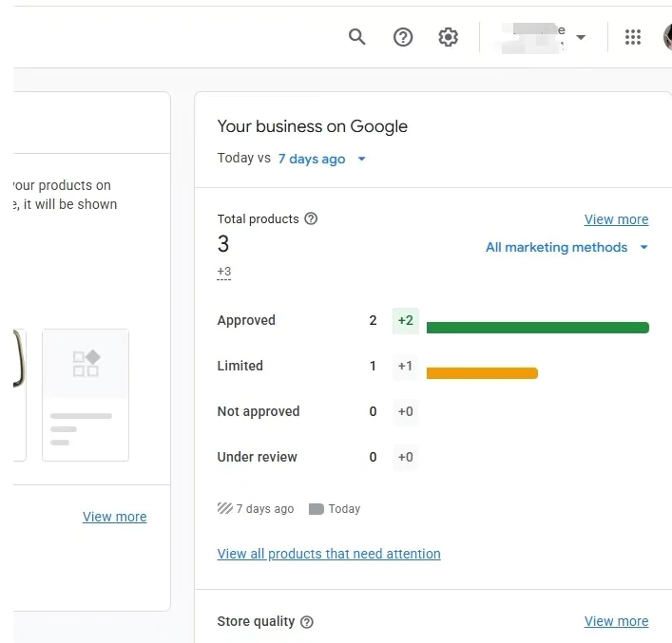
Task: Click View more beside Store quality
Action: coord(616,621)
